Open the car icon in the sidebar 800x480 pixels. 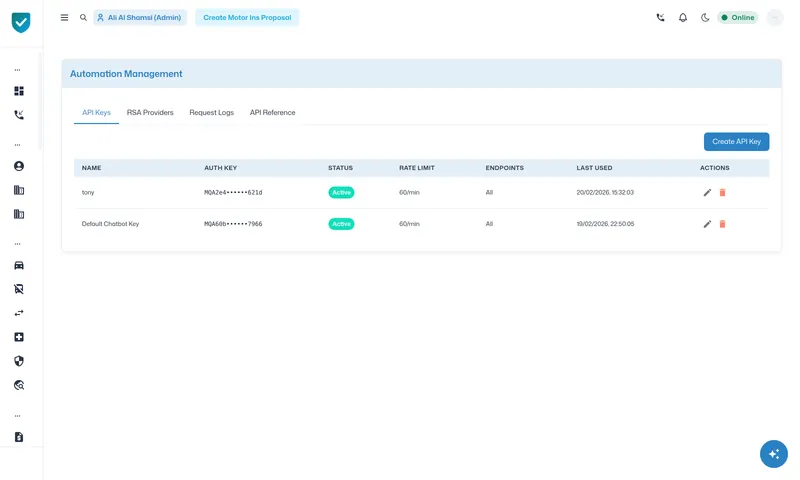(19, 265)
